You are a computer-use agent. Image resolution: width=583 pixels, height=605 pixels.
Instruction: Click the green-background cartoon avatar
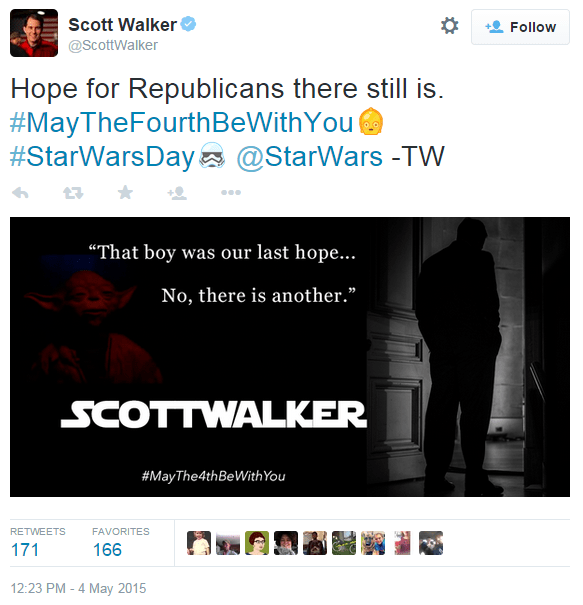point(257,543)
